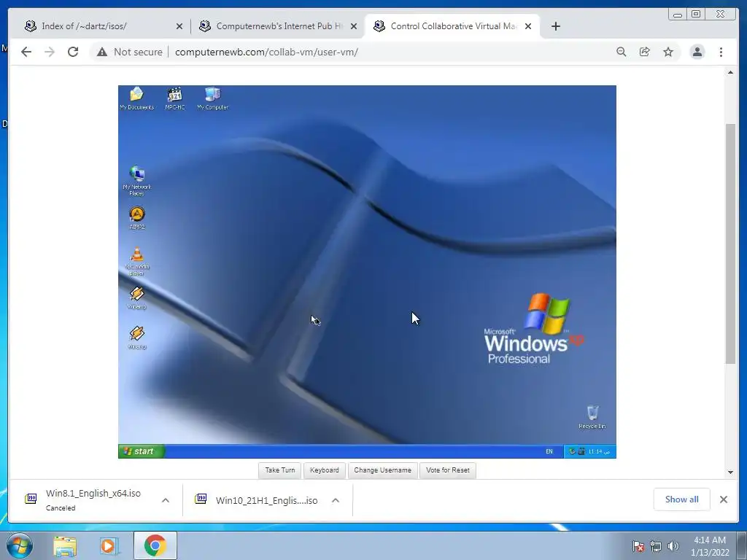Expand options for Win8.1_English_x64.iso download
Screen dimensions: 747x560
pos(166,500)
